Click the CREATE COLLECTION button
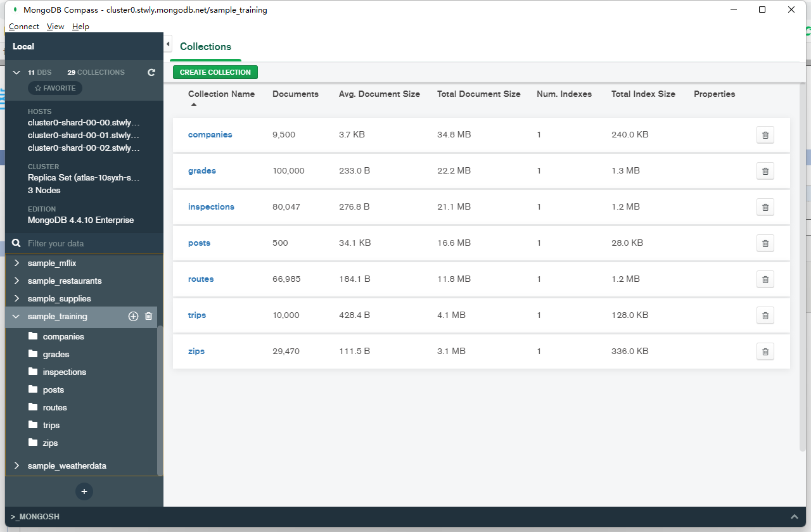The height and width of the screenshot is (532, 811). click(x=215, y=72)
